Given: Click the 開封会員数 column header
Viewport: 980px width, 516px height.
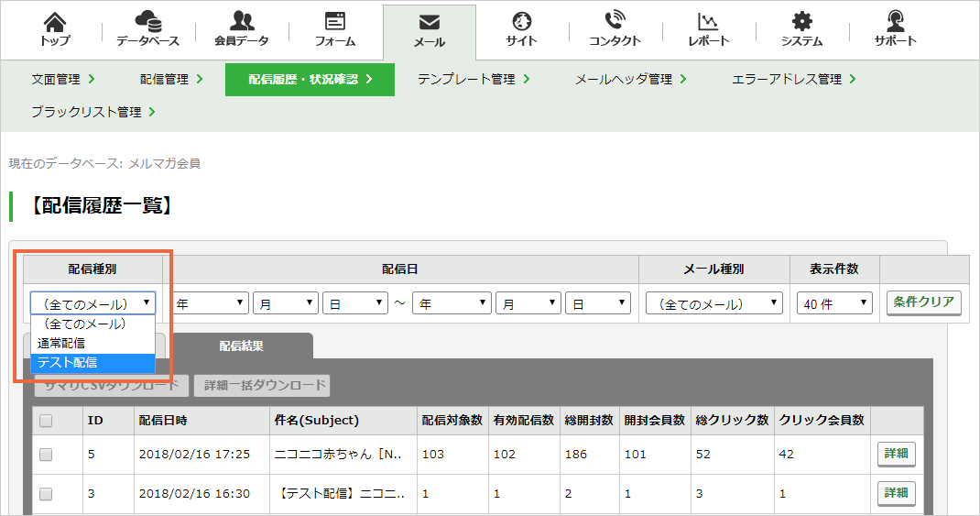Looking at the screenshot, I should 654,421.
